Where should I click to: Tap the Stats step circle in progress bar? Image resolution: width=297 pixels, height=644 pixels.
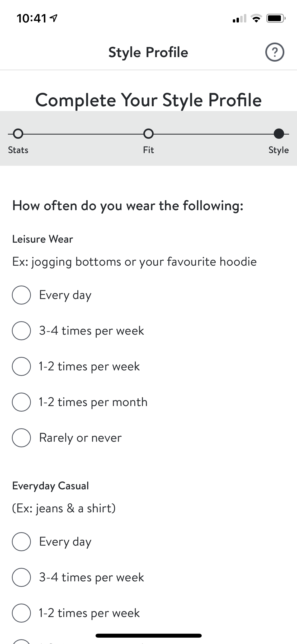coord(18,134)
